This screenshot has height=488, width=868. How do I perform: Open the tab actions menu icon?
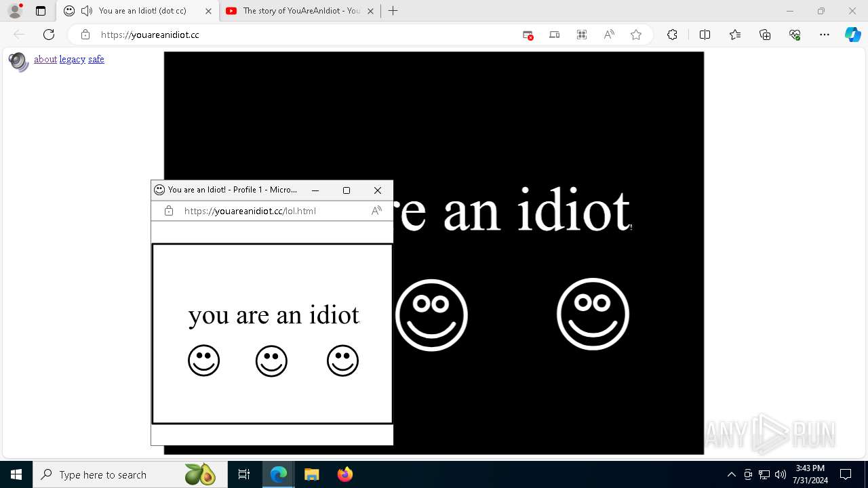click(41, 11)
